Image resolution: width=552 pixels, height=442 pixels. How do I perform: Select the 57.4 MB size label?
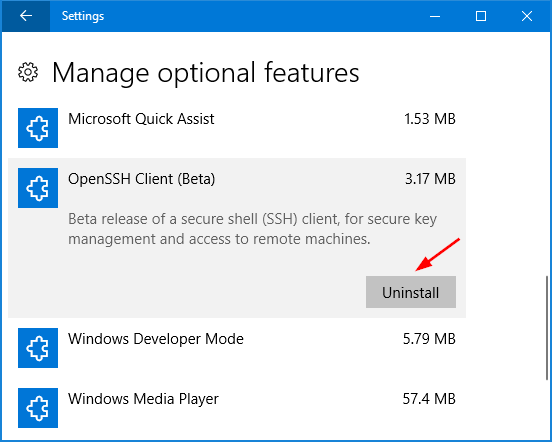click(429, 399)
